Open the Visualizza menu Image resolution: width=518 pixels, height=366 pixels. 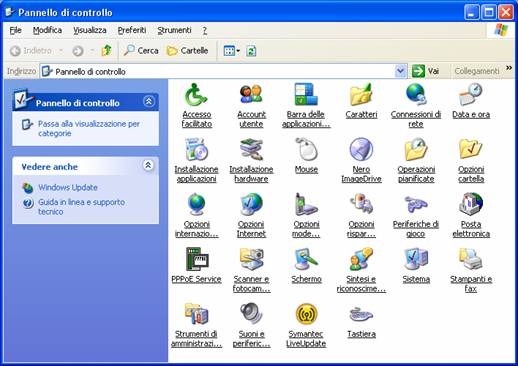tap(90, 30)
